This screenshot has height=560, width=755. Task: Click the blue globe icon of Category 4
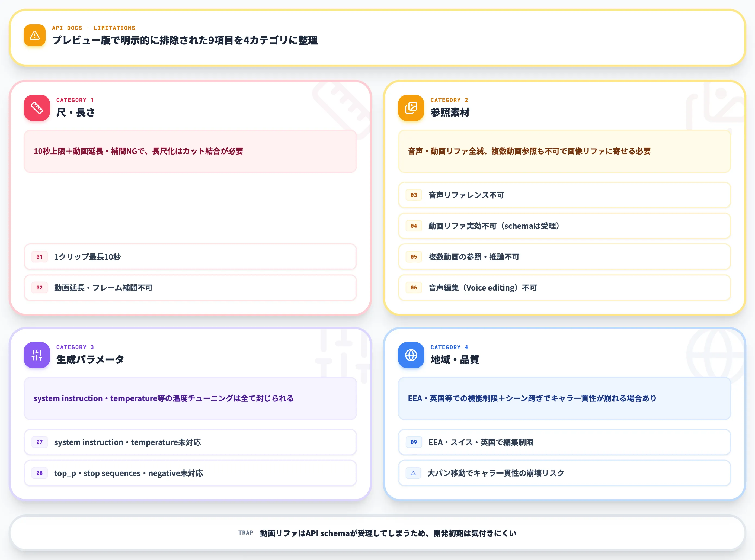click(x=411, y=355)
